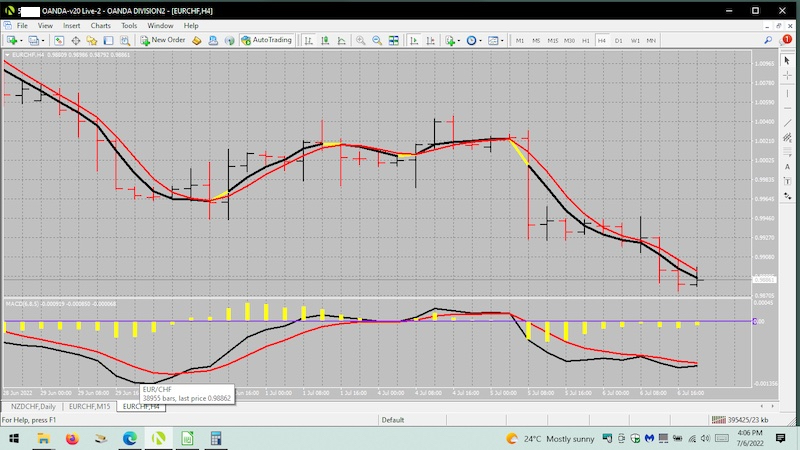Select the M15 timeframe
The image size is (800, 450).
pyautogui.click(x=553, y=40)
